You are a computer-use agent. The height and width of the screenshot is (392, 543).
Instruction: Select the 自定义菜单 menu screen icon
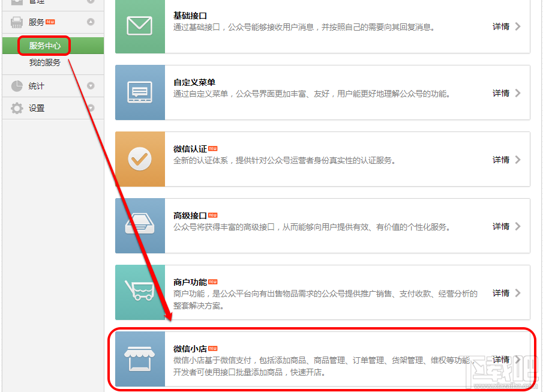pyautogui.click(x=139, y=93)
